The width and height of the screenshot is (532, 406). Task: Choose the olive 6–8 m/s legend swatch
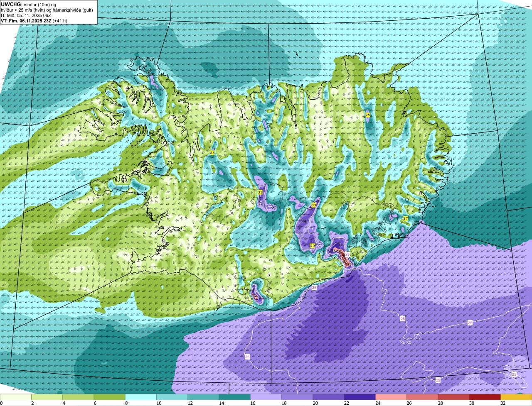pyautogui.click(x=109, y=397)
